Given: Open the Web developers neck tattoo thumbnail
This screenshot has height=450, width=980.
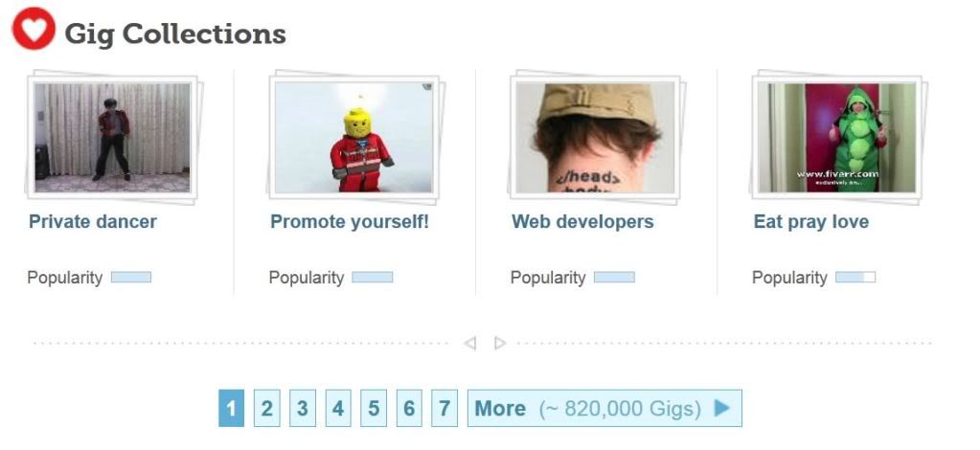Looking at the screenshot, I should (596, 138).
